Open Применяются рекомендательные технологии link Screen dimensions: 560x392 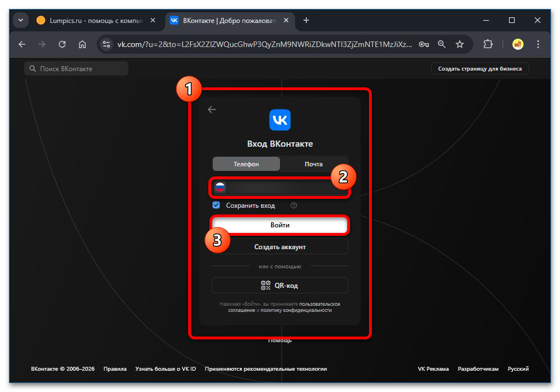click(x=265, y=369)
